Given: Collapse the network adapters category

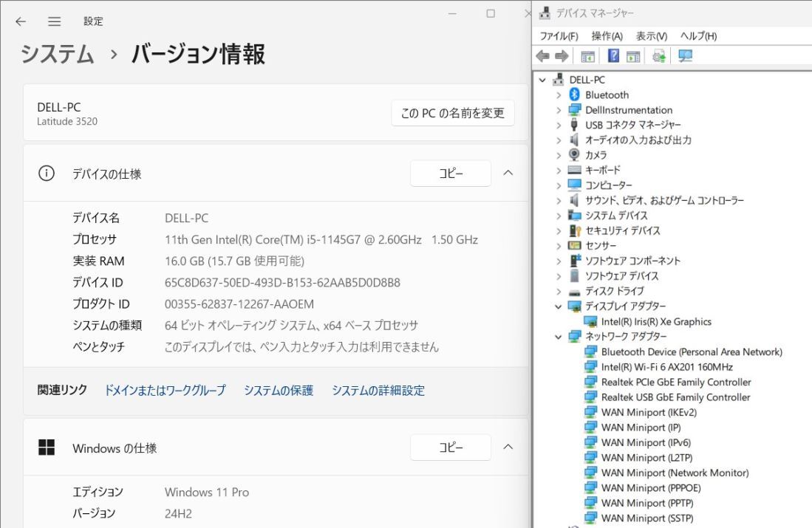Looking at the screenshot, I should [559, 337].
